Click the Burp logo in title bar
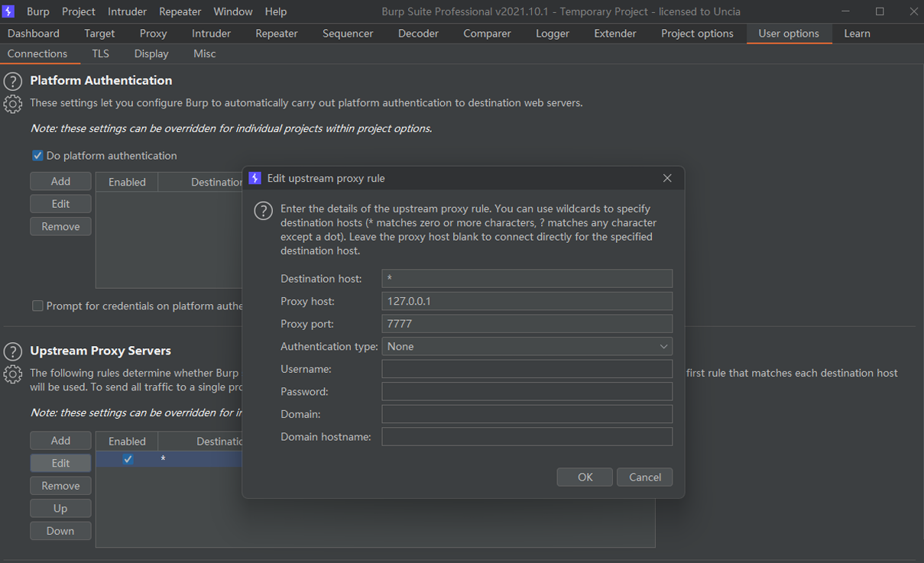 [x=8, y=11]
